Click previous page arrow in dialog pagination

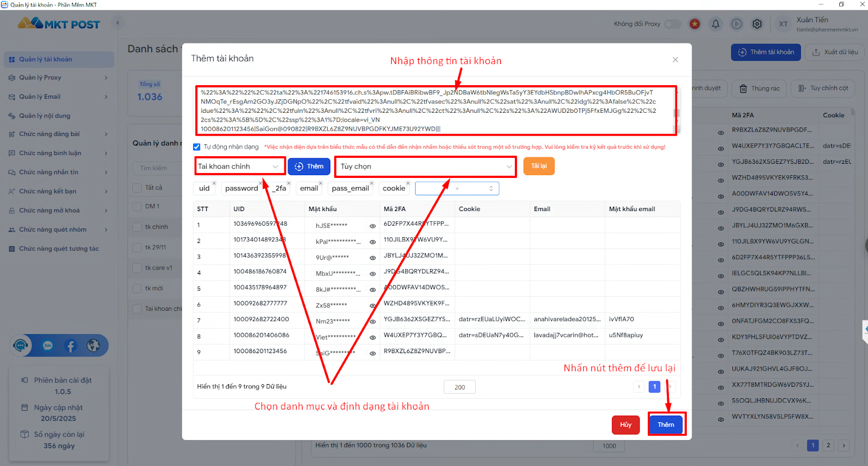click(639, 386)
